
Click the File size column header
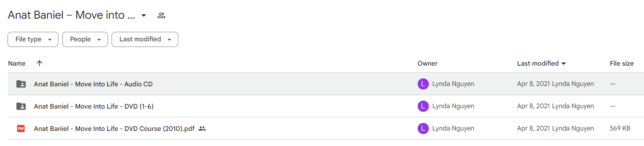click(622, 63)
